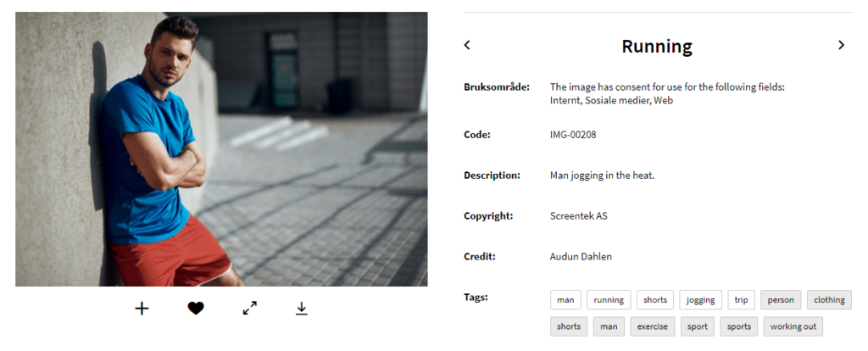Click the 'Copyright:' label
Image resolution: width=868 pixels, height=351 pixels.
coord(488,216)
